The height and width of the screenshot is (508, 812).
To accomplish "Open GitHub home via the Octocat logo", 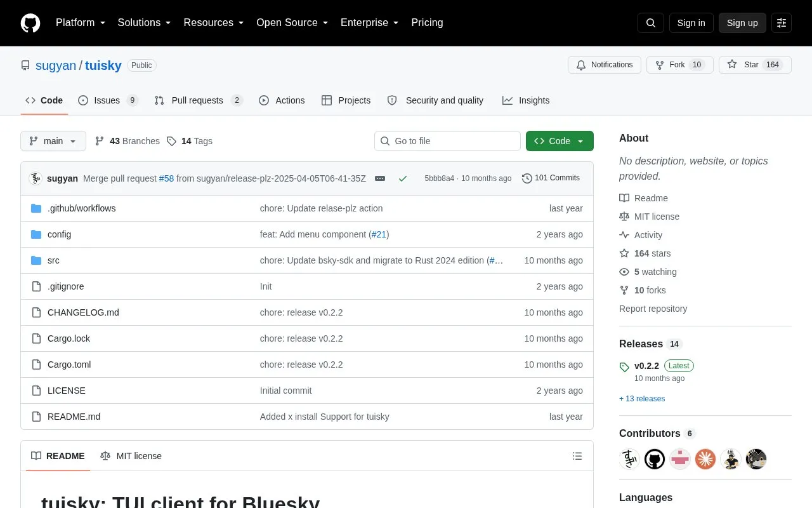I will pyautogui.click(x=30, y=23).
